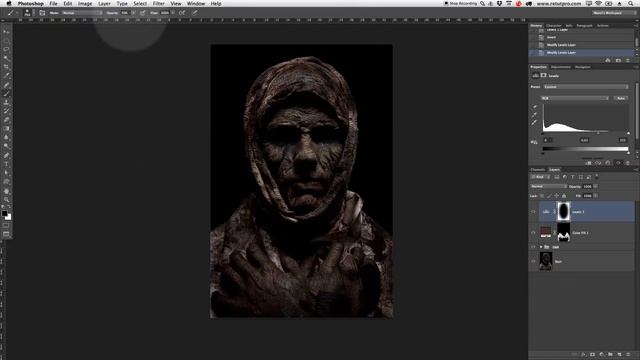Select the History Brush tool

pos(6,111)
